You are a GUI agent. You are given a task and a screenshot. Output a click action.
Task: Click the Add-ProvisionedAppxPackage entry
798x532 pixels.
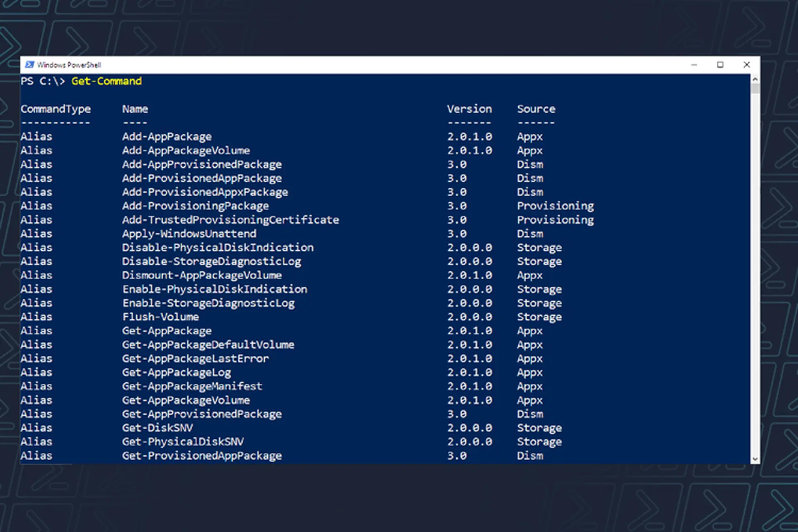pyautogui.click(x=205, y=192)
